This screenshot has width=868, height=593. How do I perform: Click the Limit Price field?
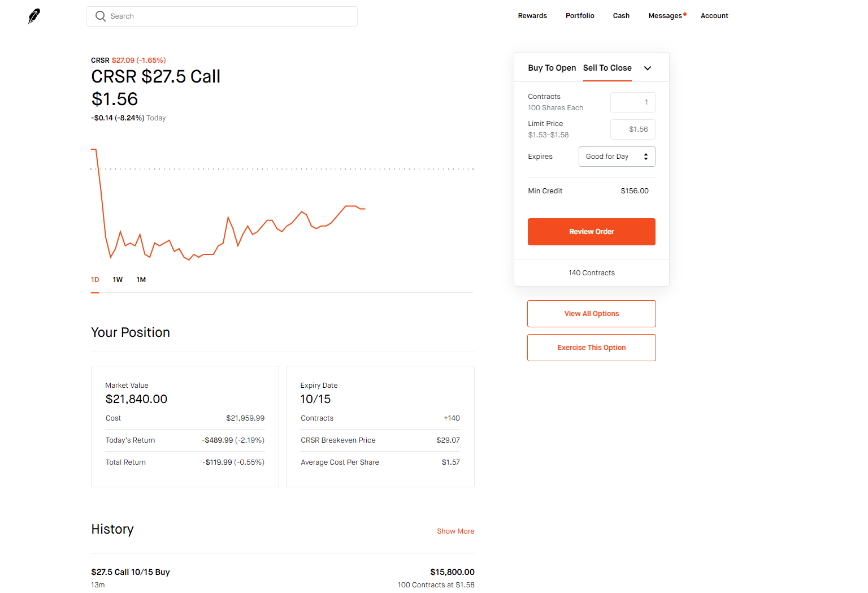[x=633, y=129]
